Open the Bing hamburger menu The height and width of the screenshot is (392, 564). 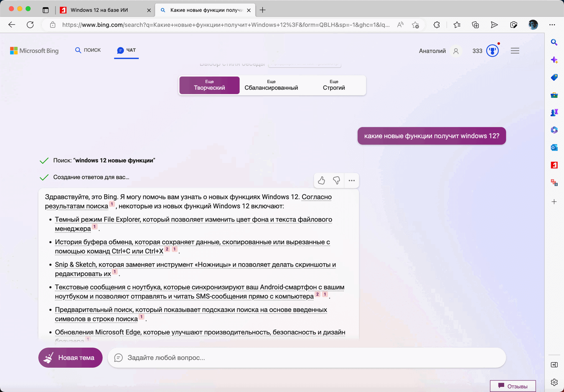(515, 51)
